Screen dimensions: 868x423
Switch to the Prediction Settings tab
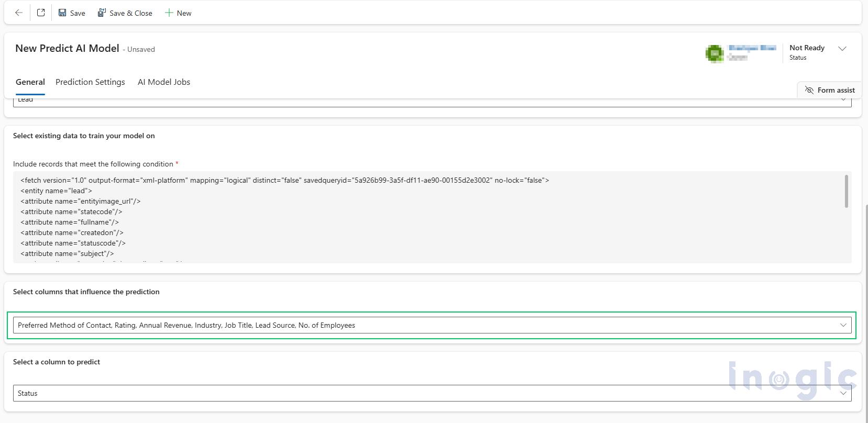coord(90,82)
